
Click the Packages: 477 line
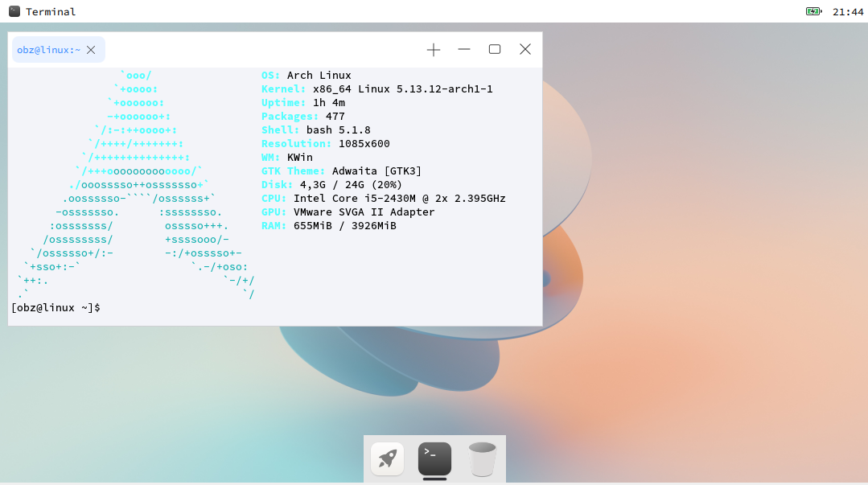[303, 117]
